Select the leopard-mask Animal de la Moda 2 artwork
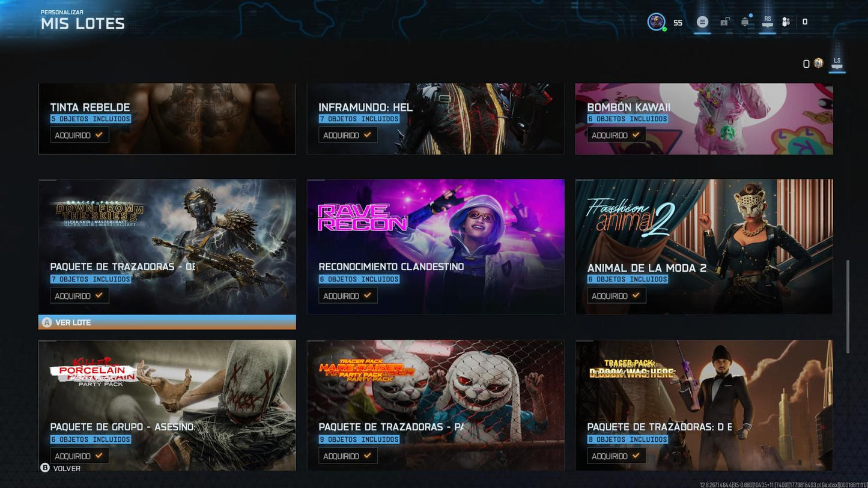 704,247
